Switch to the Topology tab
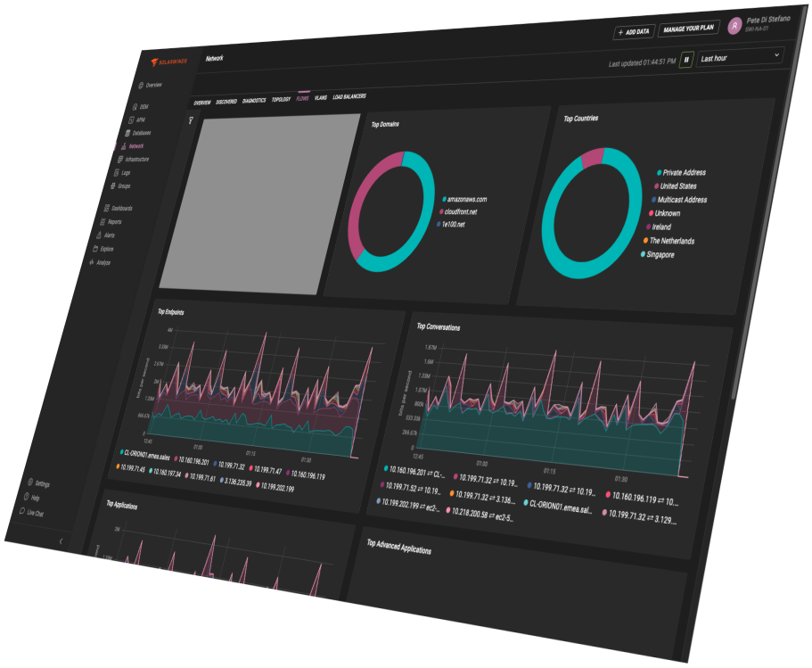The image size is (812, 668). tap(281, 100)
